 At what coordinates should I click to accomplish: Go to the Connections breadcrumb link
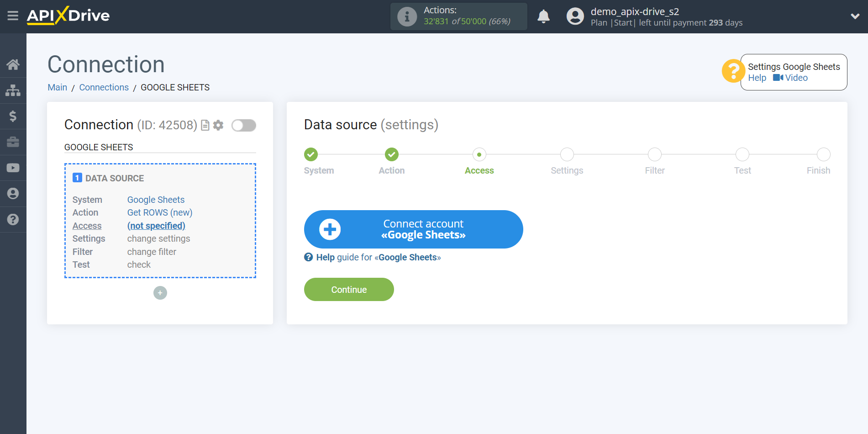[x=104, y=87]
